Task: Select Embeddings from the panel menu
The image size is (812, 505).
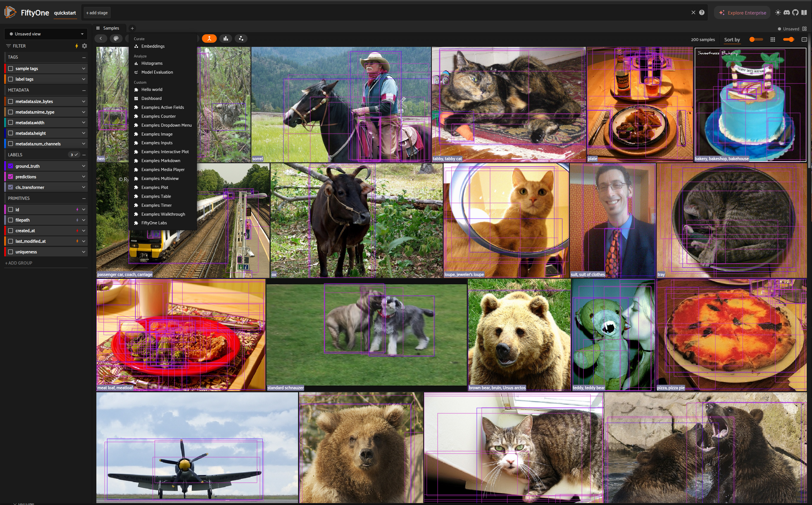Action: [x=153, y=46]
